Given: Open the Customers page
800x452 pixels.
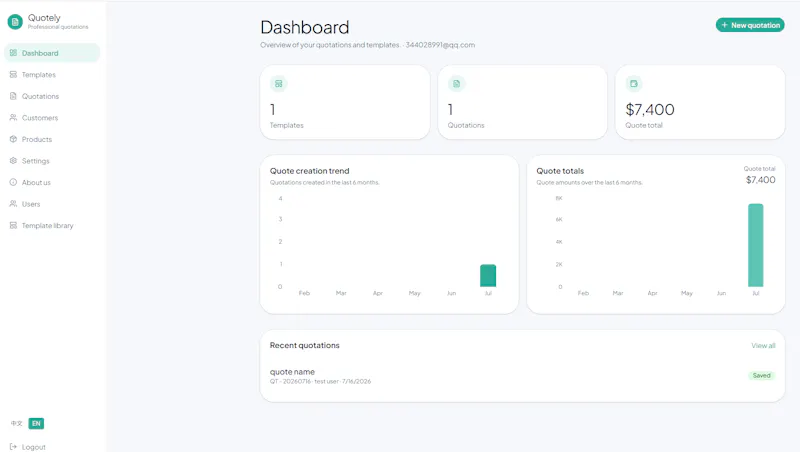Looking at the screenshot, I should [x=52, y=117].
